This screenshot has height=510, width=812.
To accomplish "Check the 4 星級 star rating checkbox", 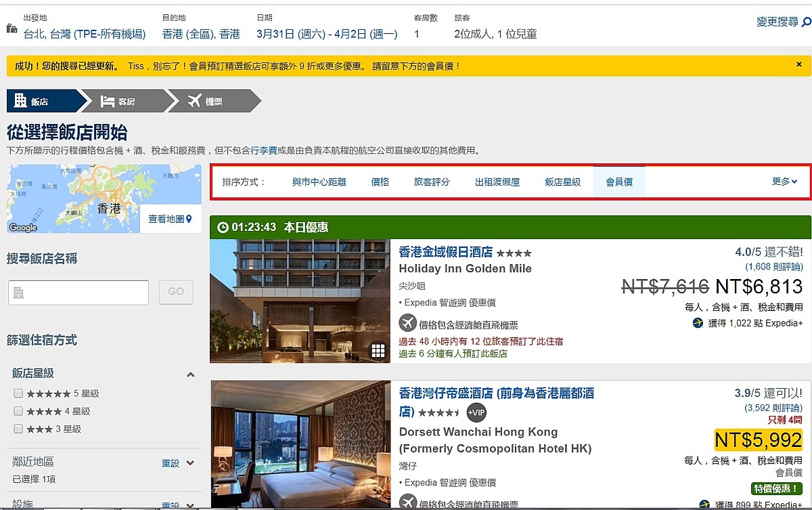I will click(x=18, y=411).
